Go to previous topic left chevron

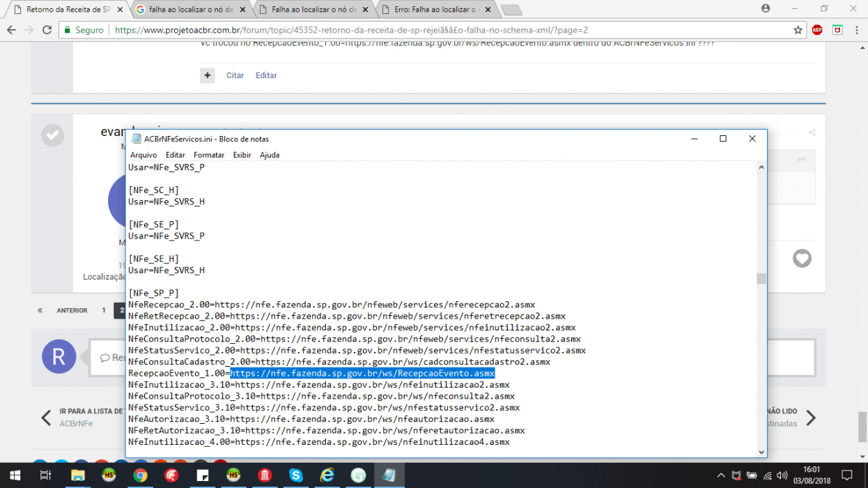click(46, 418)
